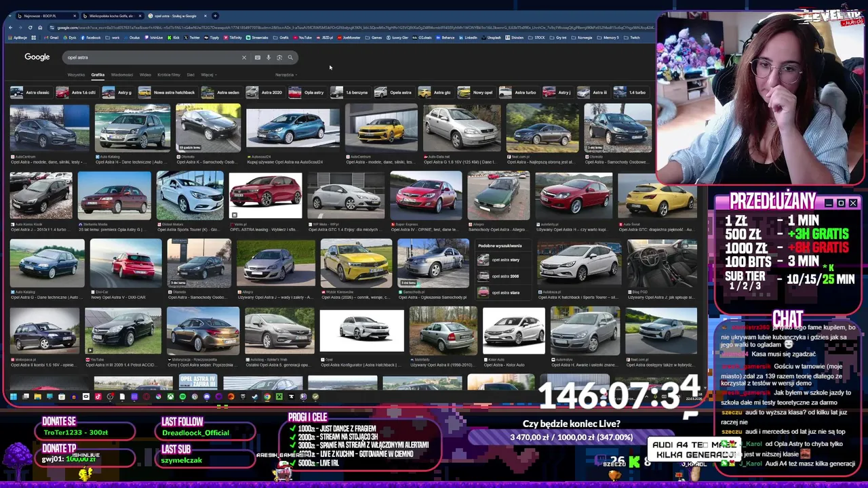This screenshot has height=488, width=868.
Task: Open a new browser tab with the plus button
Action: point(216,16)
